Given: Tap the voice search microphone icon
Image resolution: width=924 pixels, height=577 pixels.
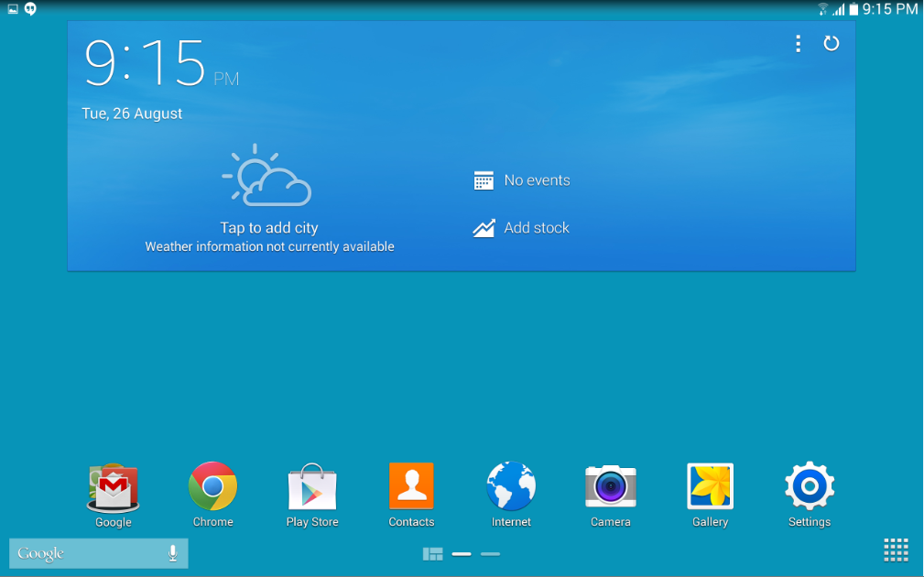Looking at the screenshot, I should pos(173,553).
